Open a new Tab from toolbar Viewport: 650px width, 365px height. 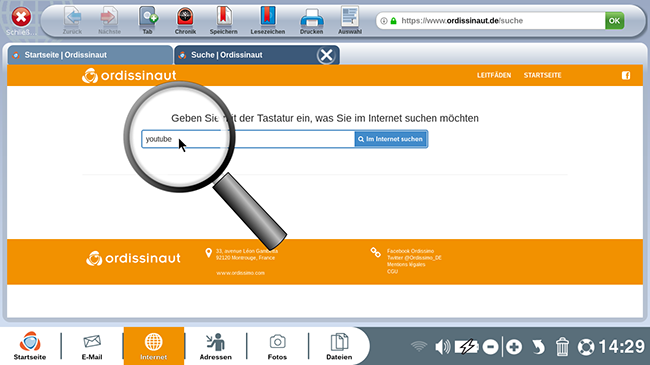pos(148,20)
